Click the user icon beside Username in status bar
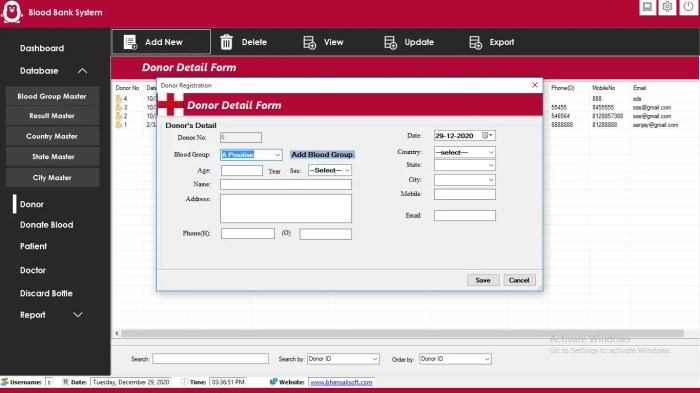 click(5, 382)
